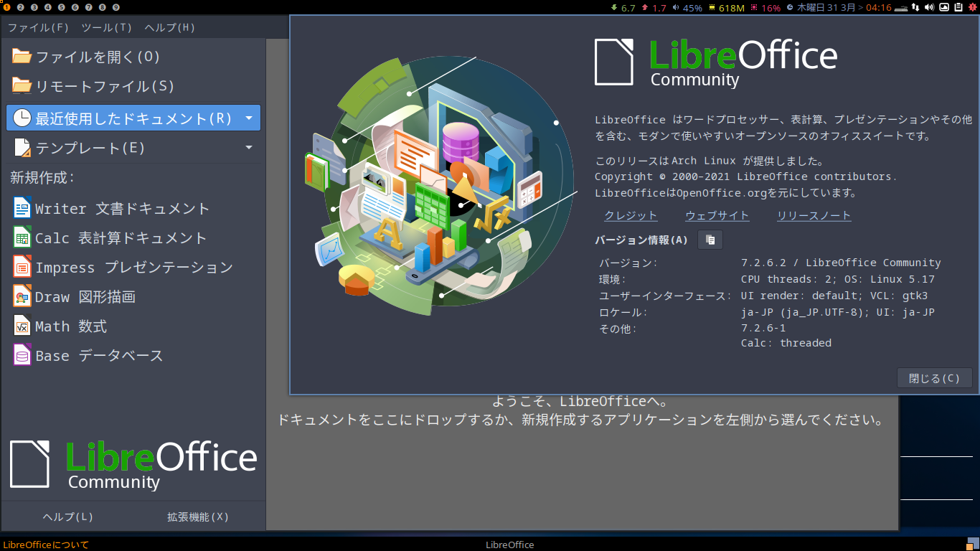Expand the 最近使用したドキュメント dropdown arrow
This screenshot has height=551, width=980.
pos(248,118)
